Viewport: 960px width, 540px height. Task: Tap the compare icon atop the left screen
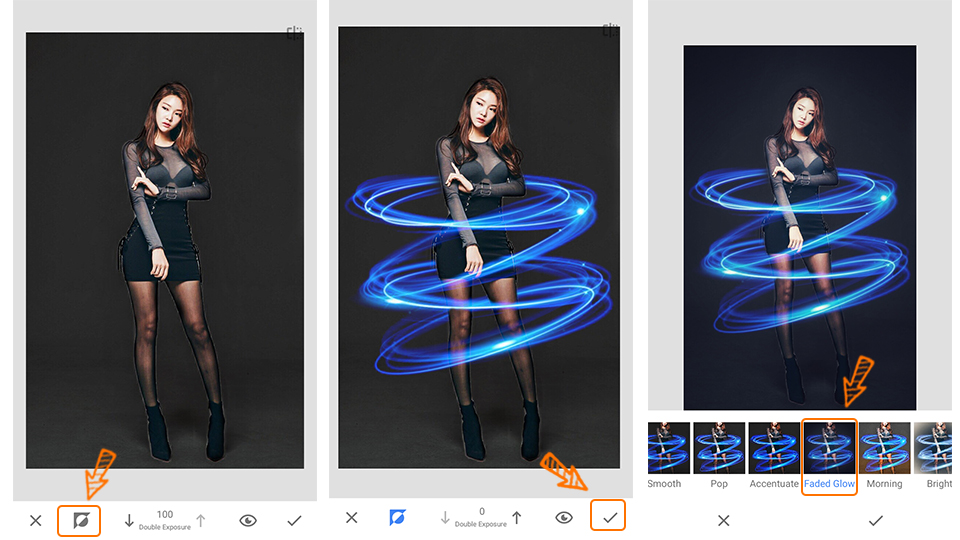point(294,33)
